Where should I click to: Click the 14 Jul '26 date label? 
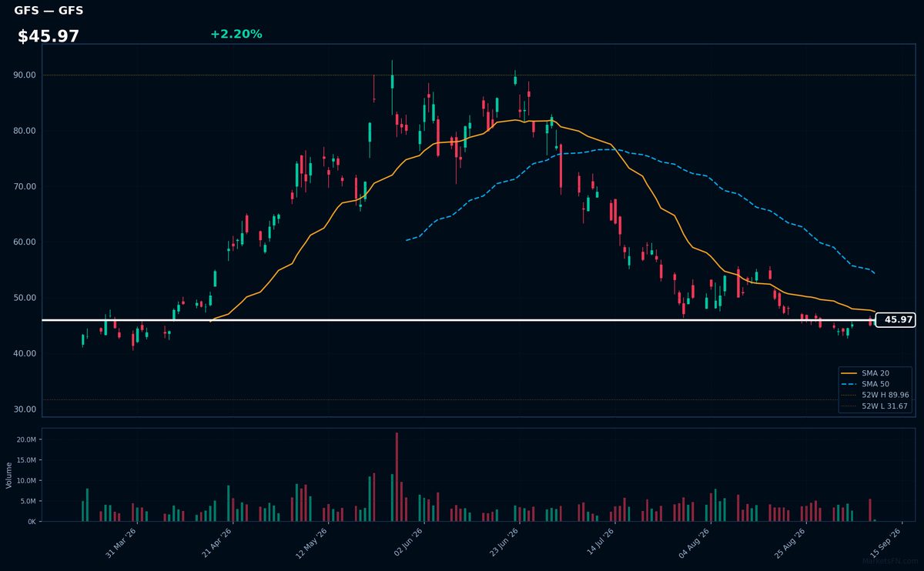tap(600, 542)
